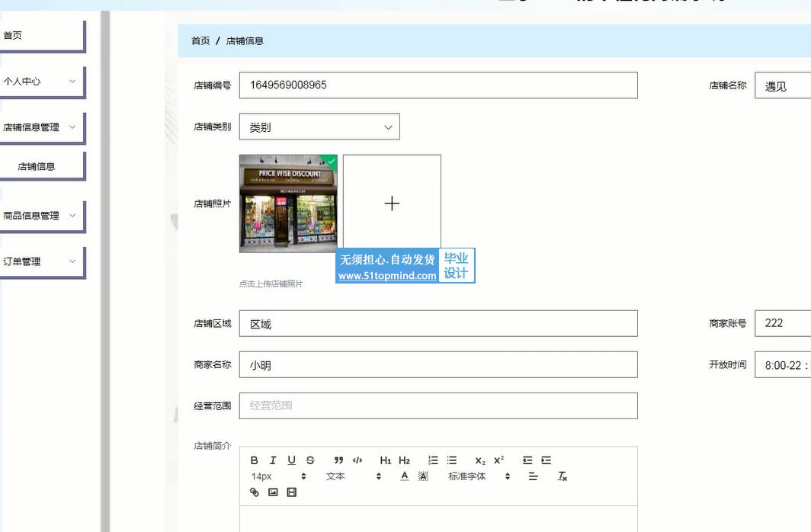Increase paragraph indent

[547, 460]
